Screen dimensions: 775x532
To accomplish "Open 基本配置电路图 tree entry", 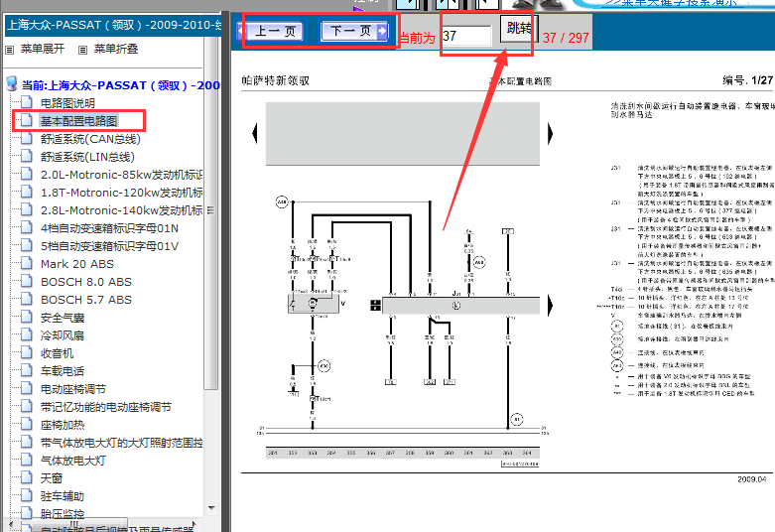I will click(78, 121).
